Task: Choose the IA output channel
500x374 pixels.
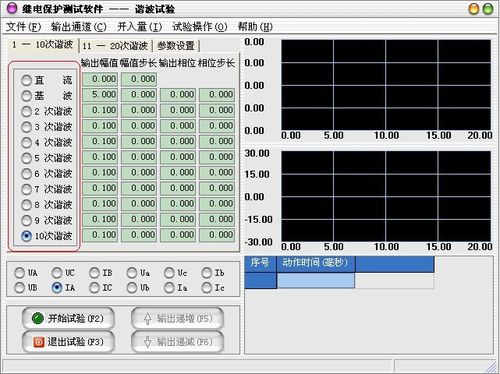Action: tap(57, 287)
